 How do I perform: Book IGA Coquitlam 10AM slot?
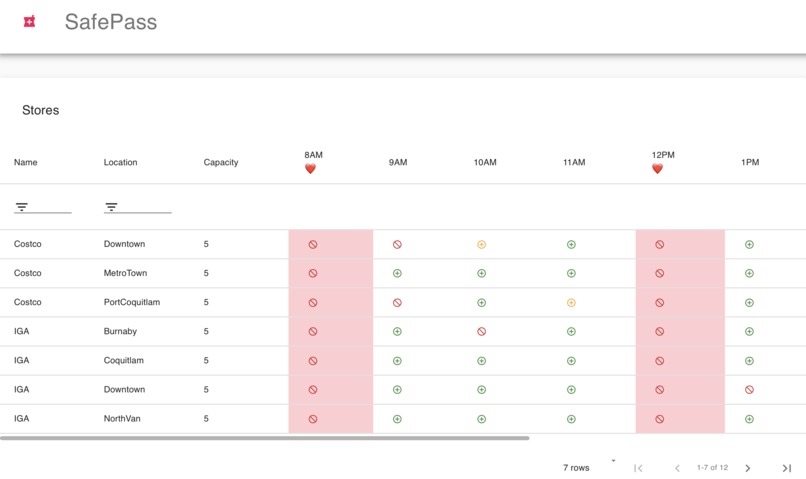(482, 361)
